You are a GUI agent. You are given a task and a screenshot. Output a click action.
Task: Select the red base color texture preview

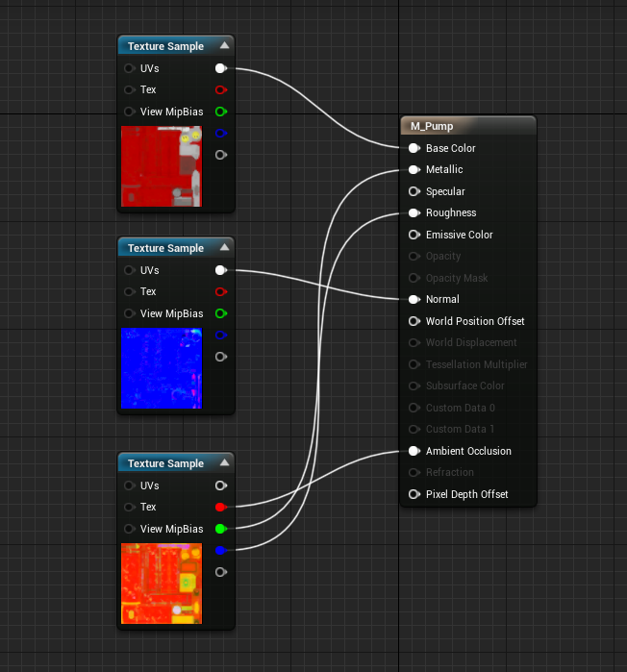click(x=162, y=166)
